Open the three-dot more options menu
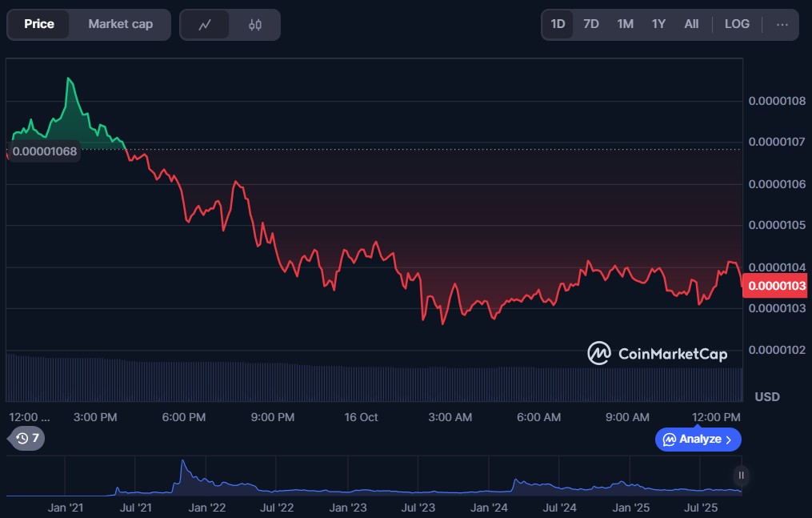 tap(782, 25)
